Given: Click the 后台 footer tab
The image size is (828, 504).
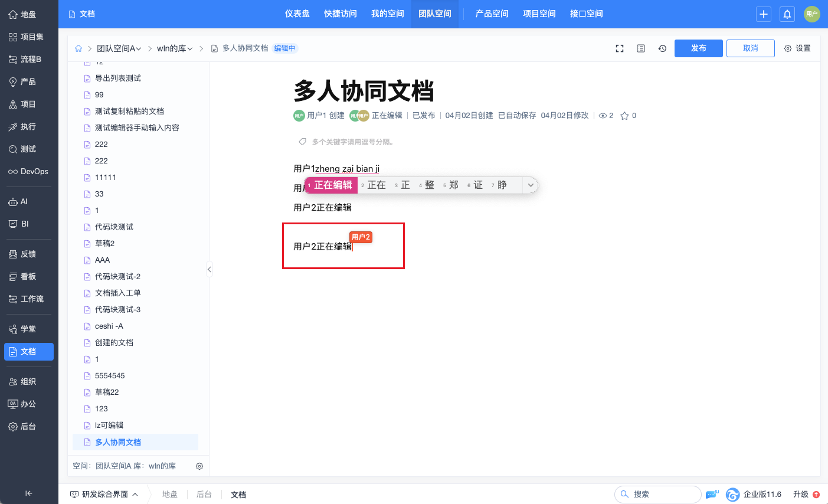Looking at the screenshot, I should click(204, 495).
